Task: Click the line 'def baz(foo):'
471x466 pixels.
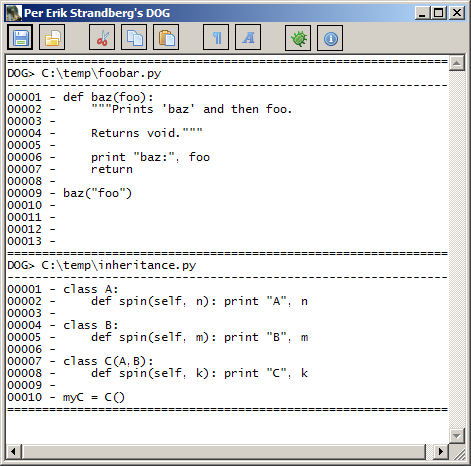Action: tap(108, 97)
